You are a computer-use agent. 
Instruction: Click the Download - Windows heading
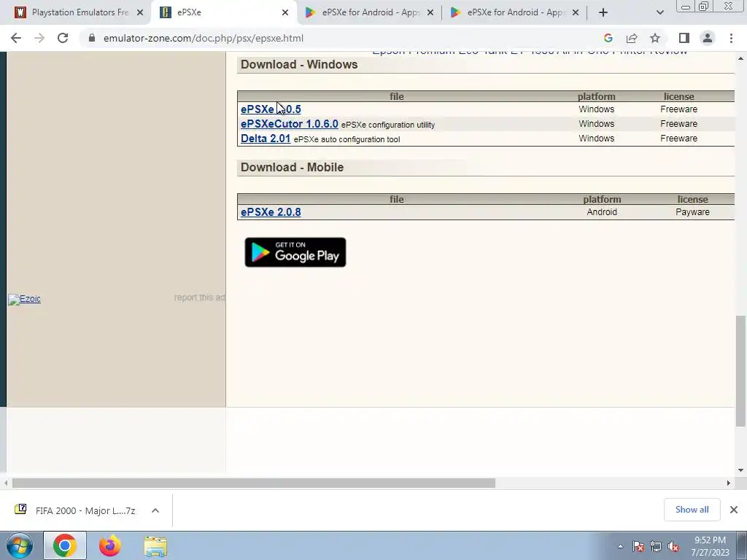pos(299,64)
